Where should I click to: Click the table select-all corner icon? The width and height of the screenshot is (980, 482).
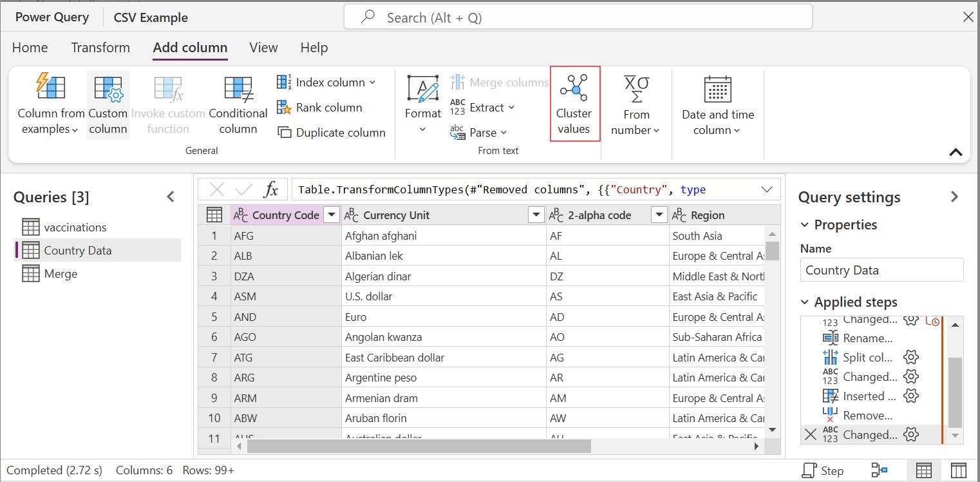[214, 215]
